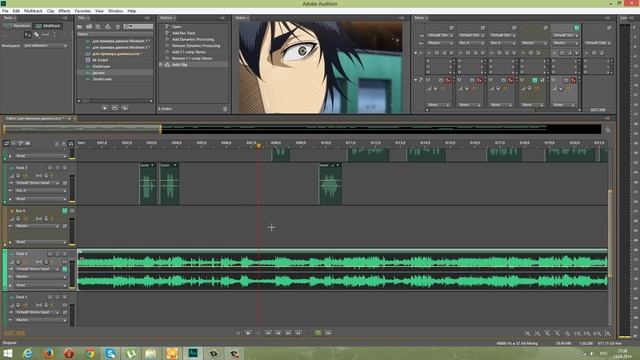
Task: Select the Time Selection tool
Action: (54, 35)
